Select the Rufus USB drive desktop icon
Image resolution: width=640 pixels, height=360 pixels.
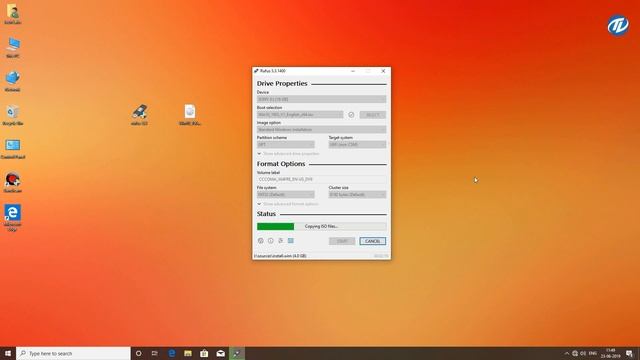pyautogui.click(x=140, y=115)
